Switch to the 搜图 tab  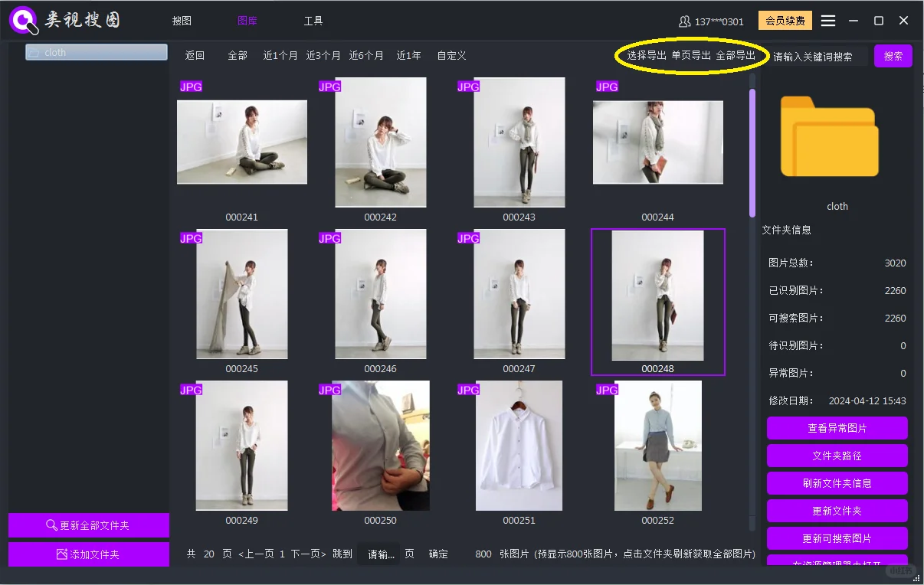[182, 21]
